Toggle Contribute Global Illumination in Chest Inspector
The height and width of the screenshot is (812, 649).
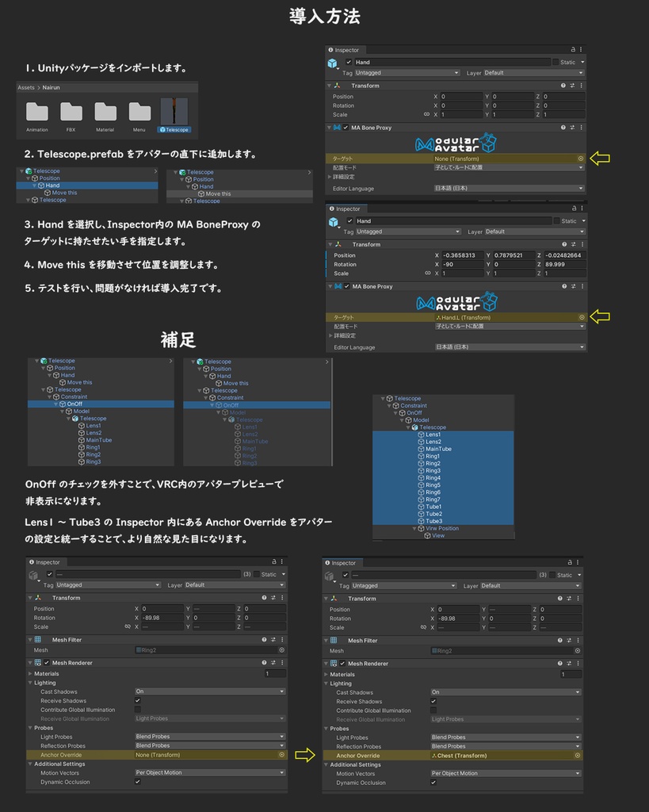[433, 710]
